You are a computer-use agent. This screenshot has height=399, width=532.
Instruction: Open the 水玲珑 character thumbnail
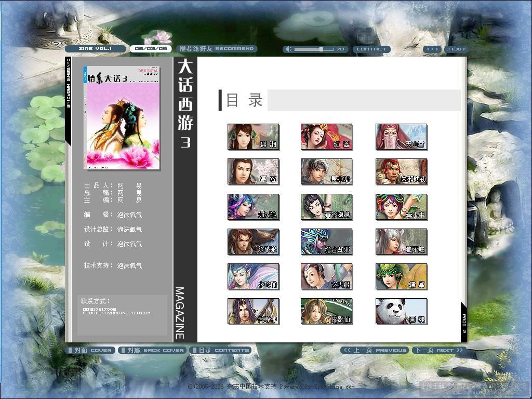coord(254,276)
